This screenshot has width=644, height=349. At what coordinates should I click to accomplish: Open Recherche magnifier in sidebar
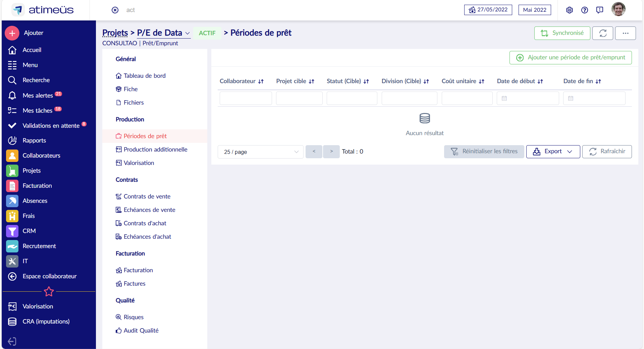coord(12,80)
